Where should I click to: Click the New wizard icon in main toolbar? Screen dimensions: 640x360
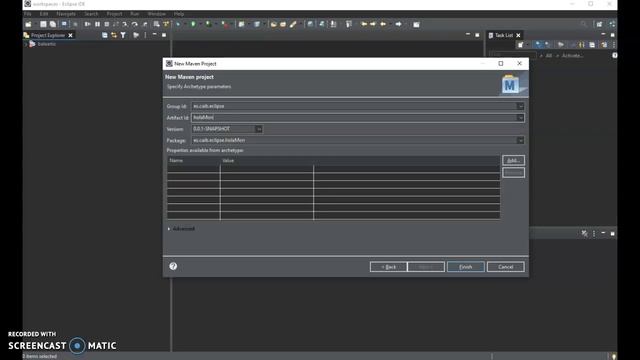point(29,24)
